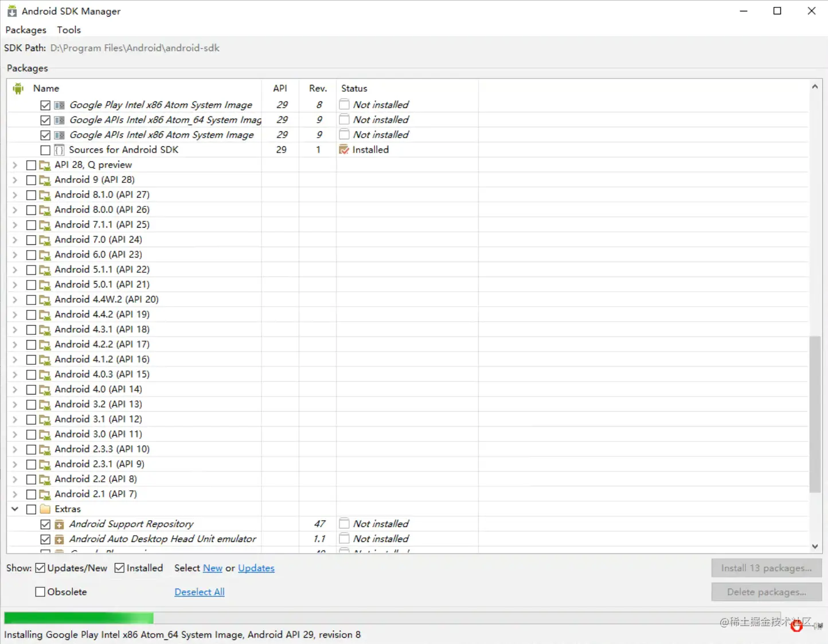Screen dimensions: 828x644
Task: Click the API column header
Action: [x=280, y=88]
